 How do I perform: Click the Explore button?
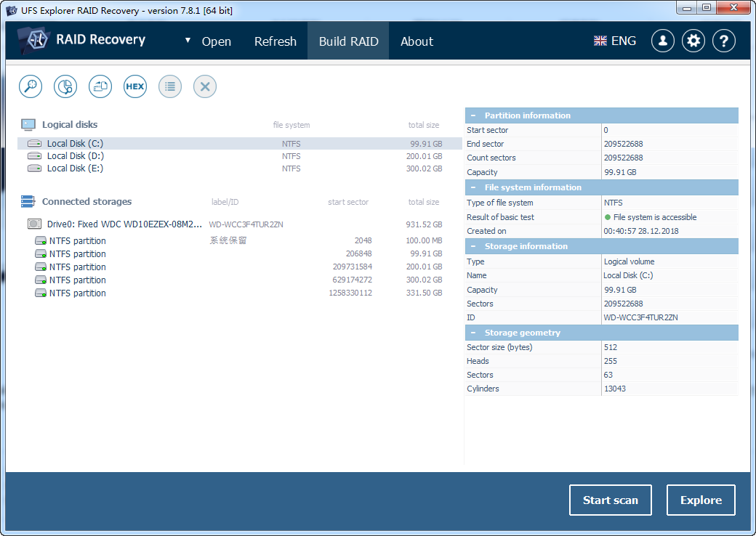(701, 500)
